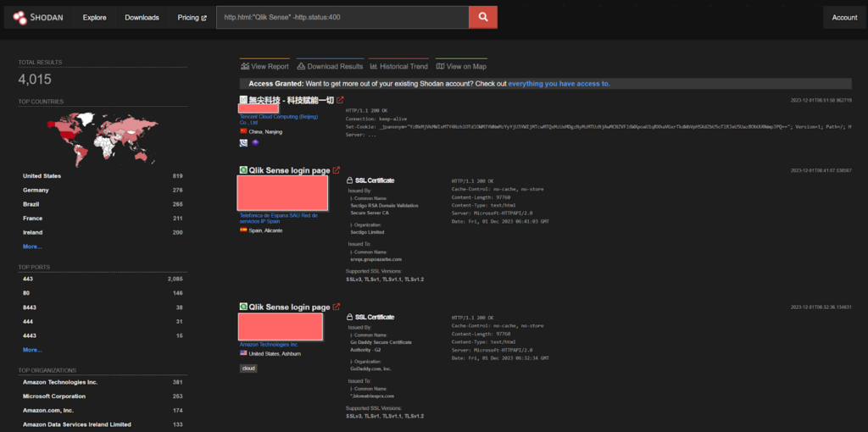Click SSL Certificate lock icon, Ashburn result

[349, 317]
